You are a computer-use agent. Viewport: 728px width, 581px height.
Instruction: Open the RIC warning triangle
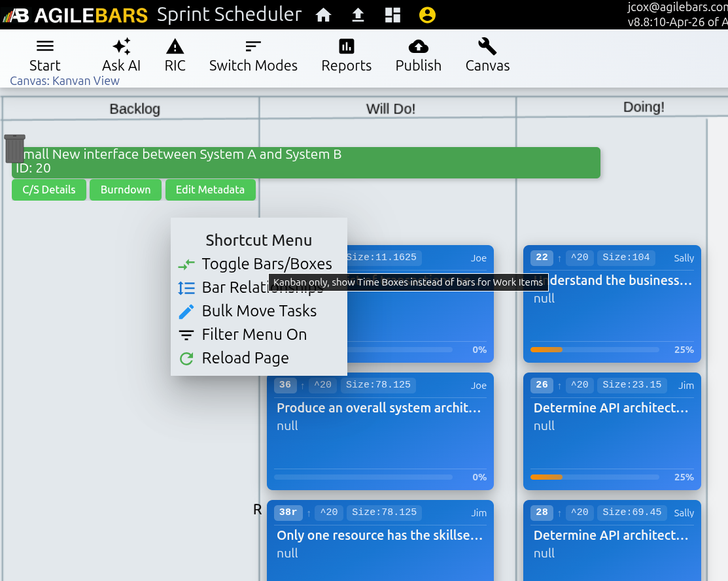pos(175,56)
